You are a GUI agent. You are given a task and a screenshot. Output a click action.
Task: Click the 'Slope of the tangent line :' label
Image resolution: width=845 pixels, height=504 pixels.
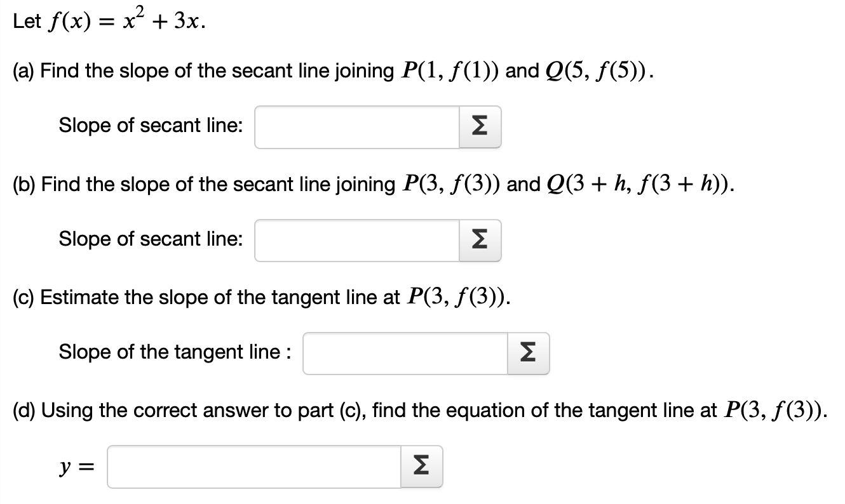pos(175,352)
